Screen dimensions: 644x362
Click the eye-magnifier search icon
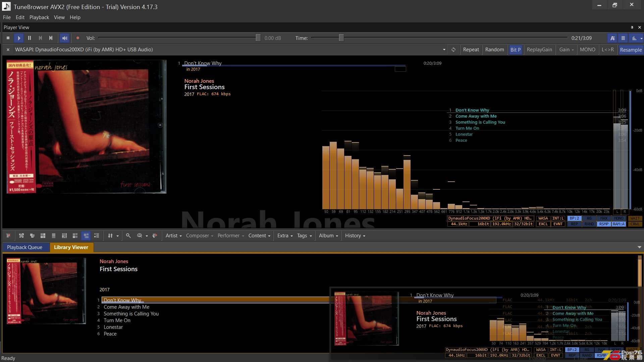140,236
